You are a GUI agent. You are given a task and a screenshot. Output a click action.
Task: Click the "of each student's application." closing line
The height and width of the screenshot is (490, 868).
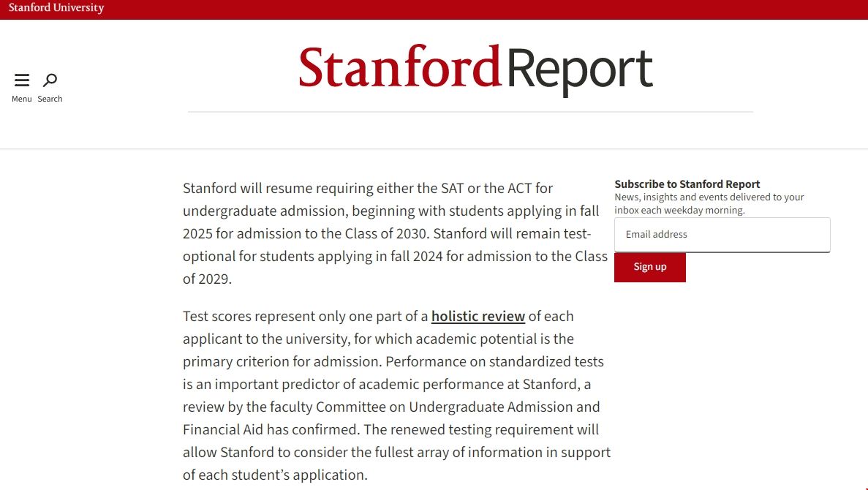tap(274, 475)
